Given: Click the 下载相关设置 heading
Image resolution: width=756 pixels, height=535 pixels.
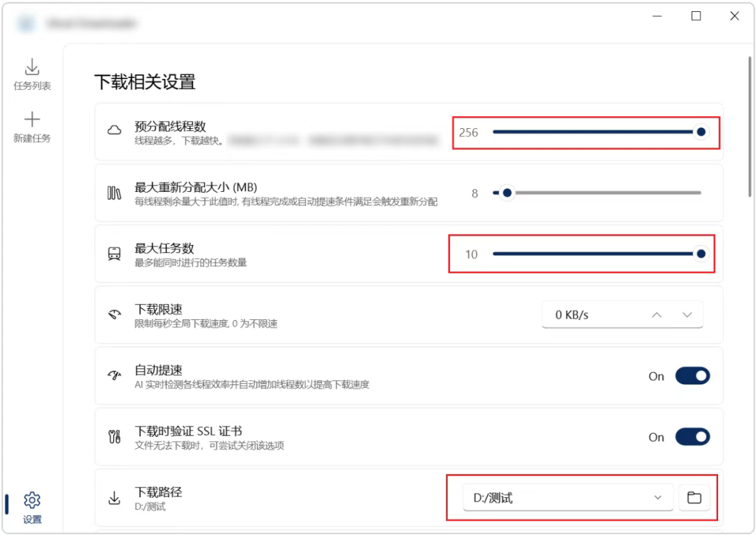Looking at the screenshot, I should [x=145, y=82].
